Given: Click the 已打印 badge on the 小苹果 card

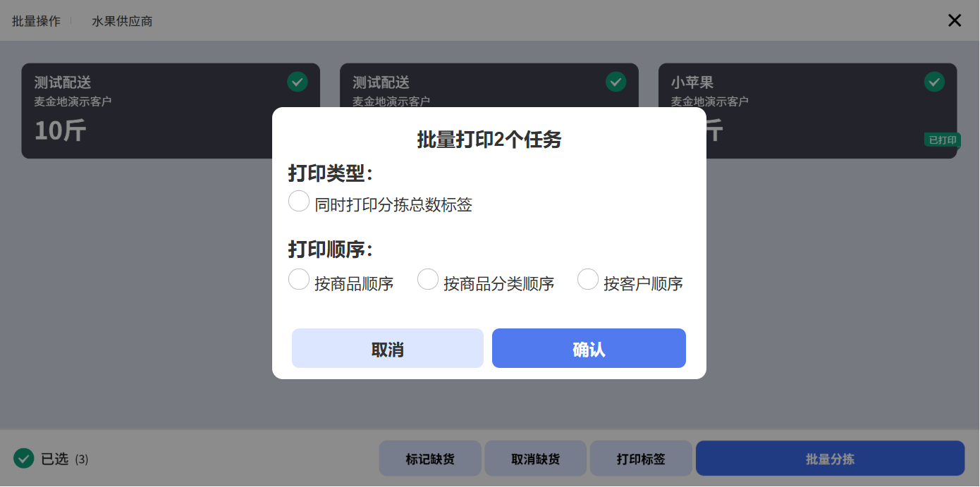Looking at the screenshot, I should click(x=943, y=140).
